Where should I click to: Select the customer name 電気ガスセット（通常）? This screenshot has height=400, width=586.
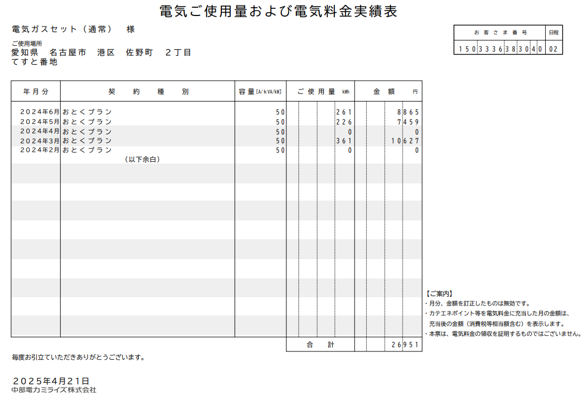tap(62, 29)
